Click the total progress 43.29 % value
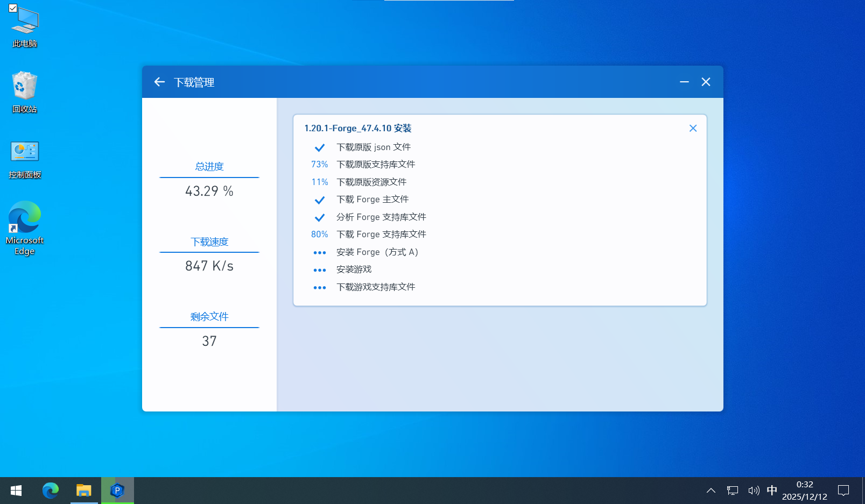Screen dimensions: 865x504 pyautogui.click(x=209, y=191)
